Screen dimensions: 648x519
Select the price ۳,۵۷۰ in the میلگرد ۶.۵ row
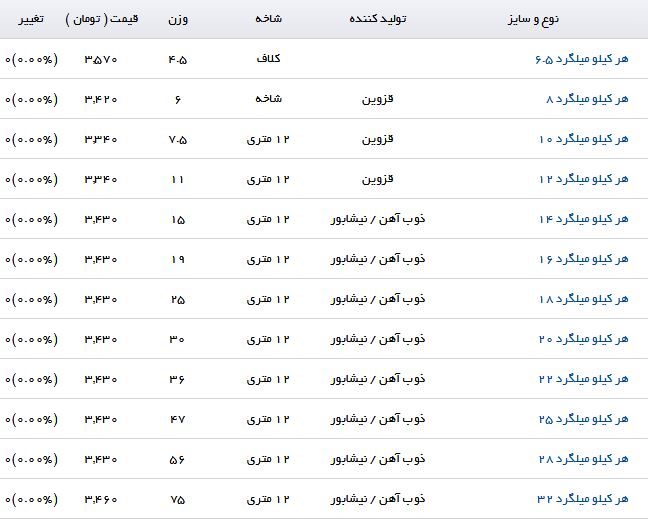point(101,60)
